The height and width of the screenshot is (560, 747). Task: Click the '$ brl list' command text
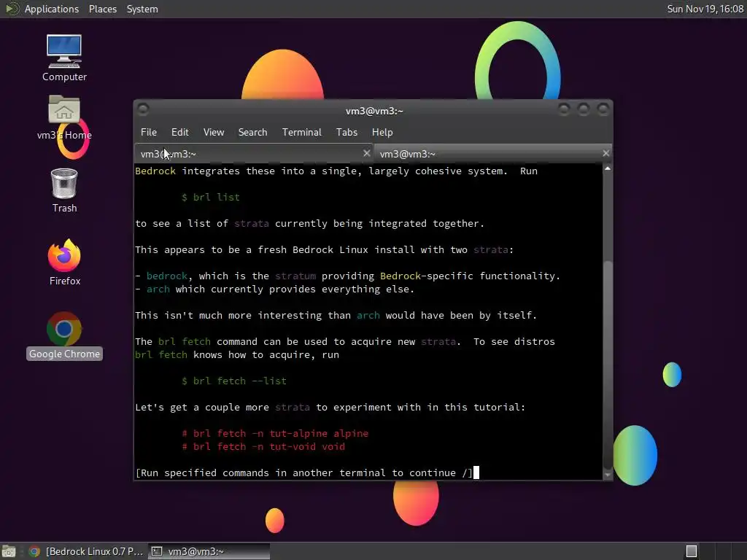[211, 197]
